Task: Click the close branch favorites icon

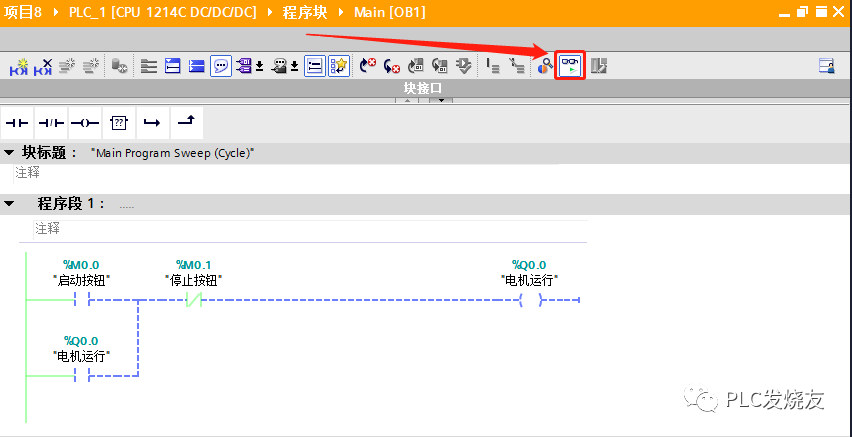Action: pyautogui.click(x=186, y=123)
